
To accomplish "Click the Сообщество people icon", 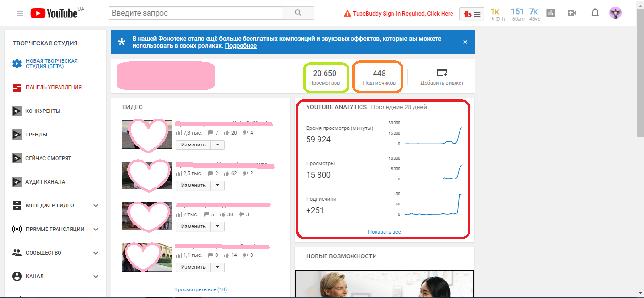I will pos(17,253).
